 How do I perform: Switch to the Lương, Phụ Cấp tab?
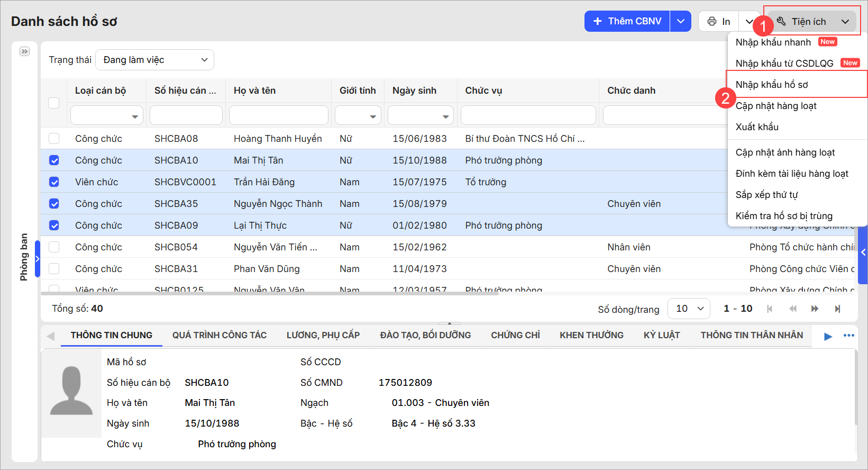click(x=323, y=335)
